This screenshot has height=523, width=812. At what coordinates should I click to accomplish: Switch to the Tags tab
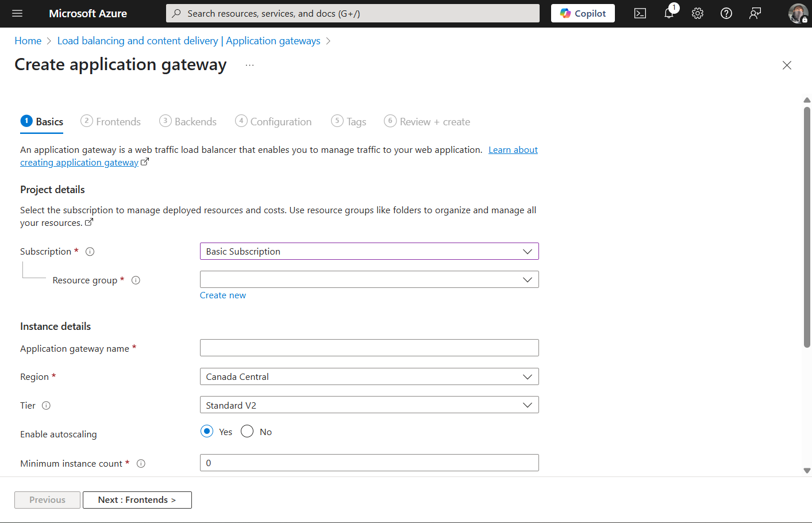[x=349, y=121]
